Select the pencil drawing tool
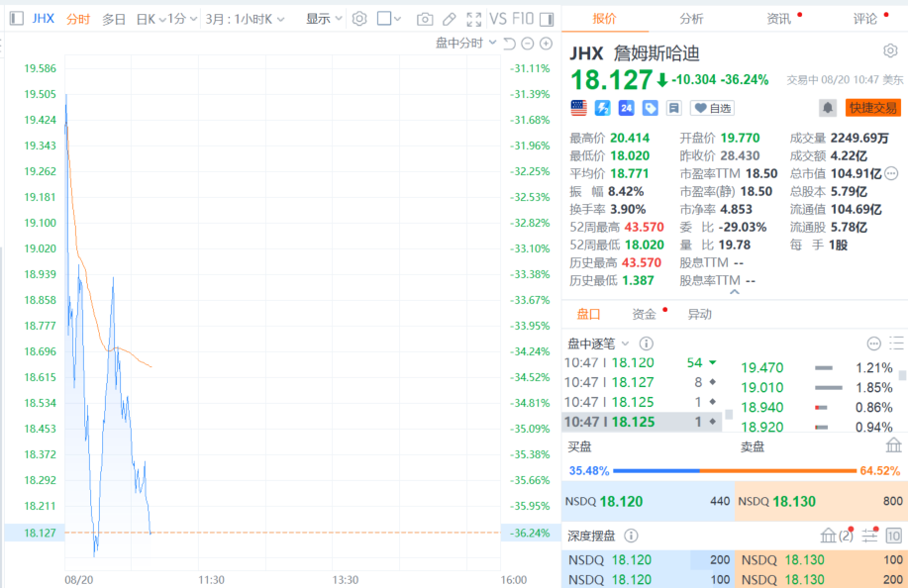Screen dimensions: 908x588 pyautogui.click(x=450, y=19)
